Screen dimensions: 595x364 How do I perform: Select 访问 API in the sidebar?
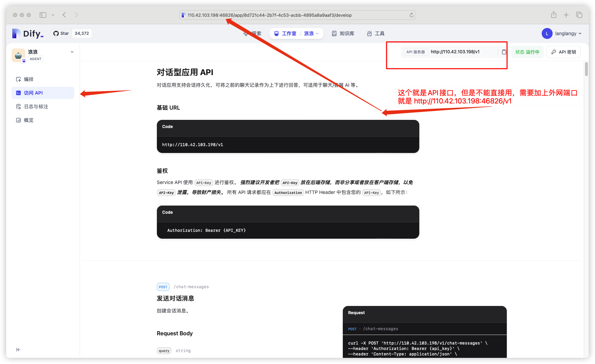(x=43, y=93)
